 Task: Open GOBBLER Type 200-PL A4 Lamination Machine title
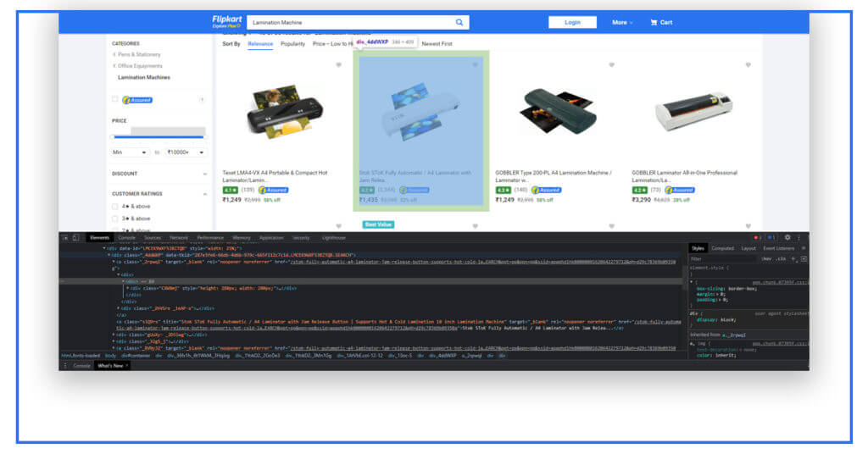pos(554,176)
